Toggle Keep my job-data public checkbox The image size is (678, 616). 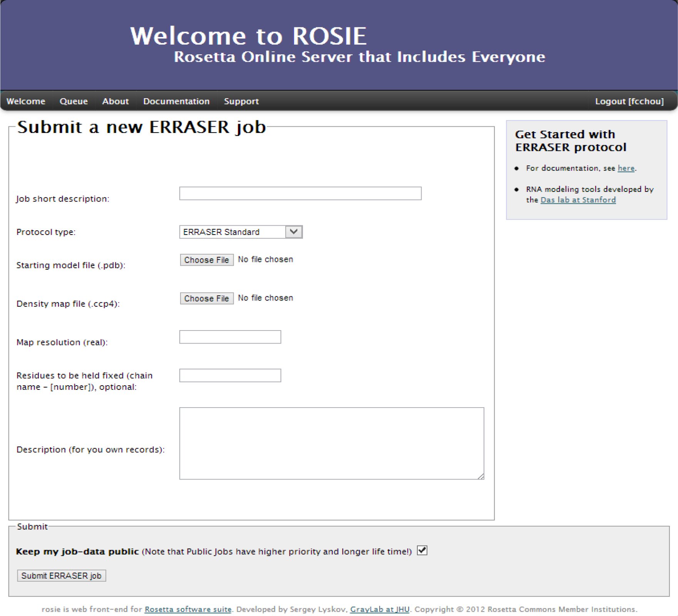422,551
